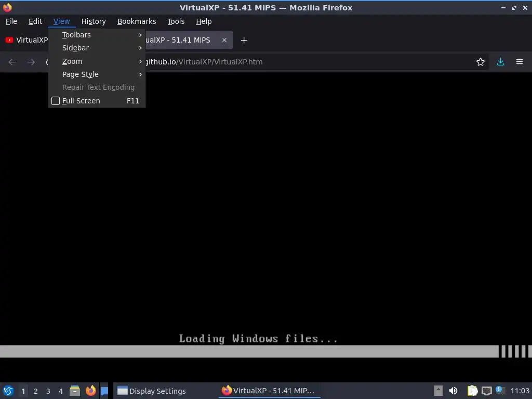Open the Tools menu
532x399 pixels.
pyautogui.click(x=176, y=21)
